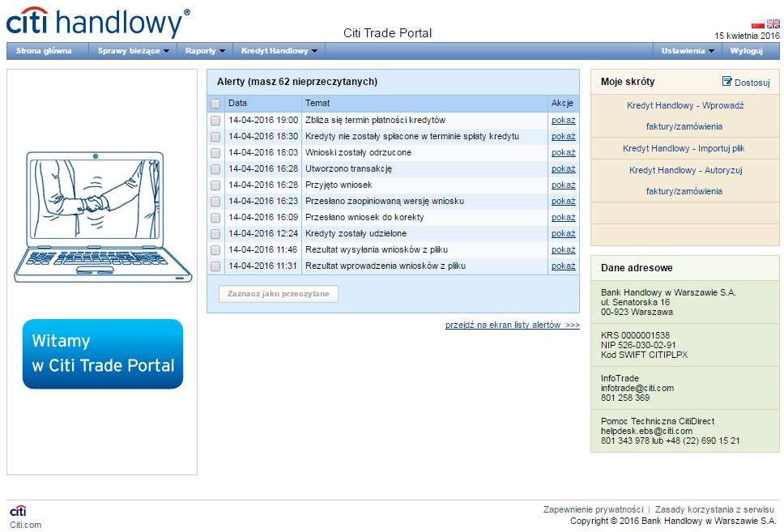Check the alert 'Przesłano wniosek do korekty'
The height and width of the screenshot is (532, 784).
tap(215, 218)
